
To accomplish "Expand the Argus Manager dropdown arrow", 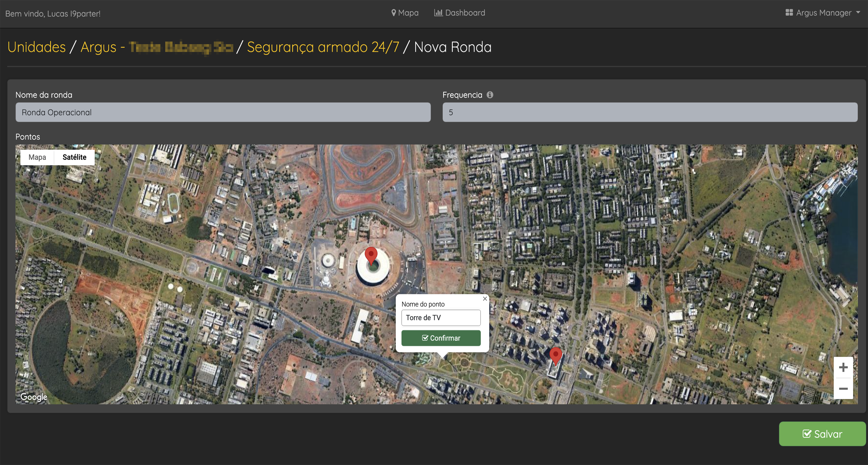I will 858,12.
